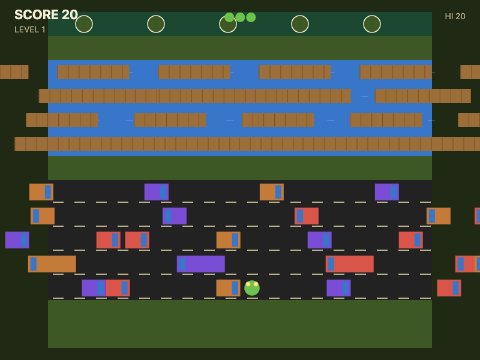Screen dimensions: 480x360
Task: Click the HI 20 high score text
Action: click(x=455, y=16)
